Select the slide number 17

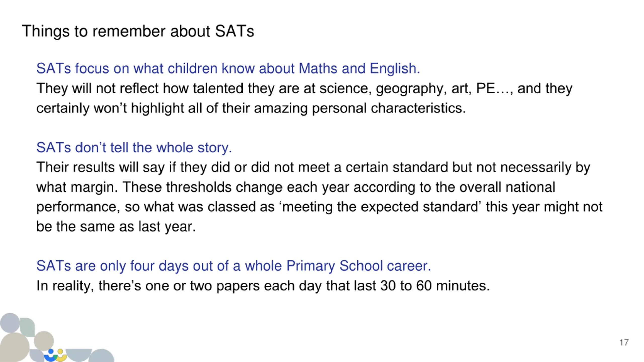624,342
